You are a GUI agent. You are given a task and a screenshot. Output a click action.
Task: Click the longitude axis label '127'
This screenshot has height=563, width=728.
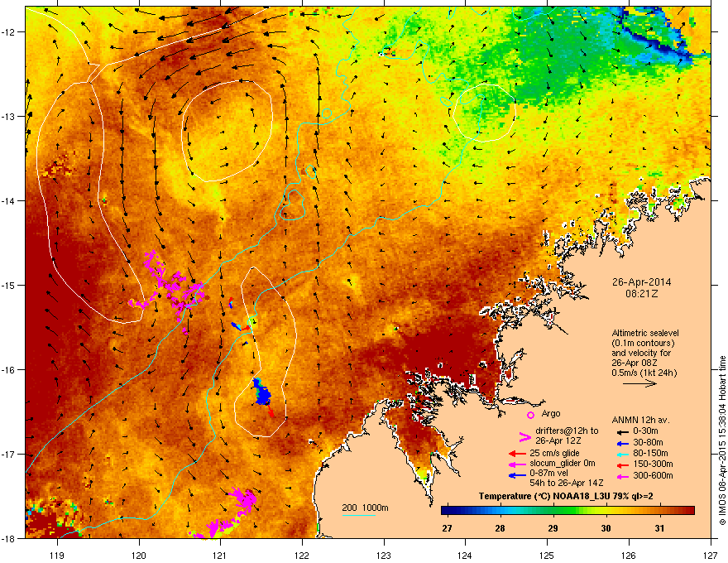(x=711, y=555)
